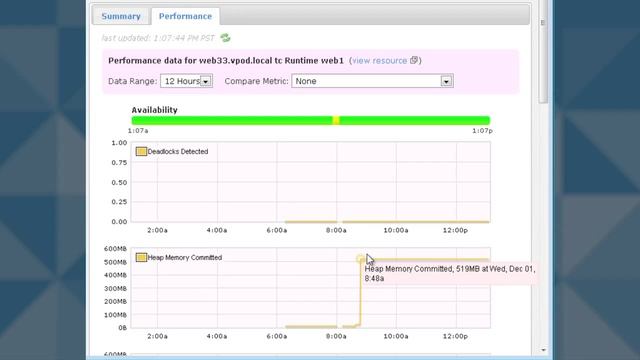Click the Compare Metric label

[x=256, y=81]
